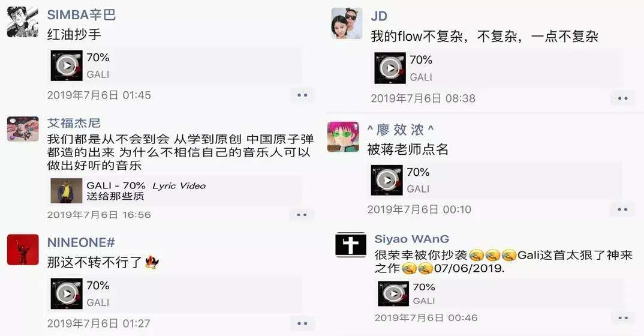Play 70% in SIMBA辛巴's post

pyautogui.click(x=67, y=65)
